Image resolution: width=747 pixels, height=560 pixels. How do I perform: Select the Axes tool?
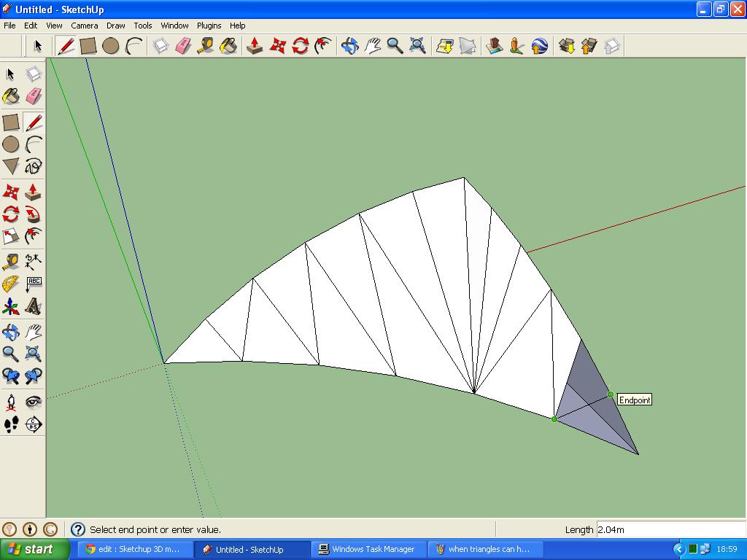point(11,306)
